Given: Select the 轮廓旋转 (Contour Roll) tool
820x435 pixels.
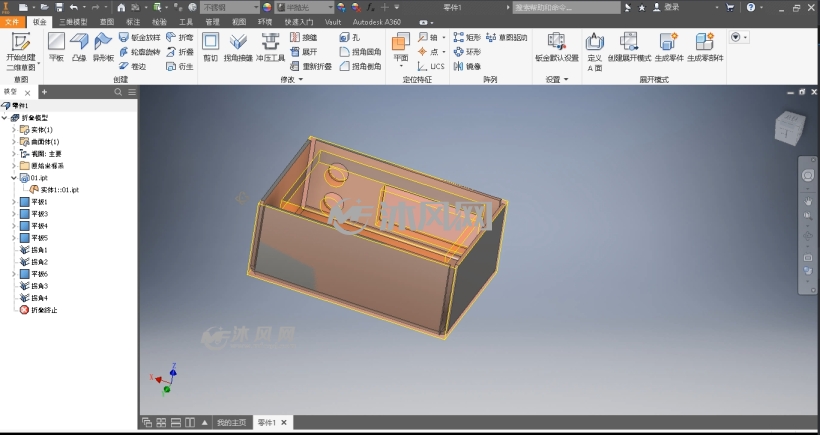Looking at the screenshot, I should [x=140, y=52].
